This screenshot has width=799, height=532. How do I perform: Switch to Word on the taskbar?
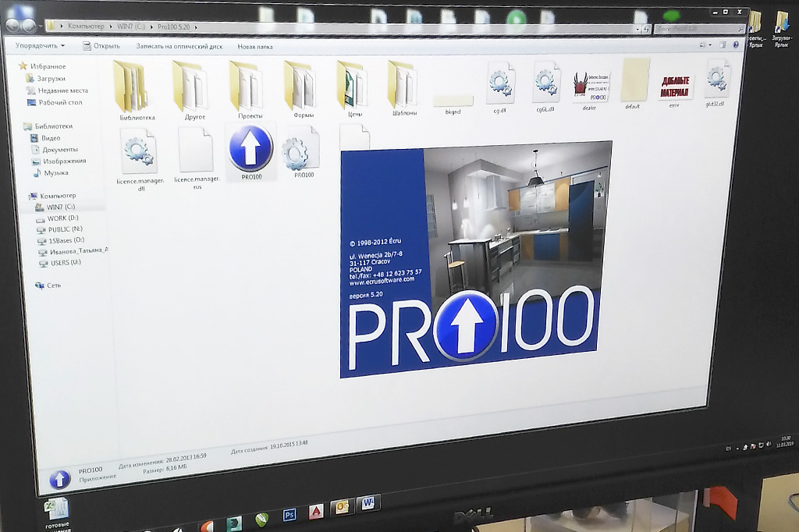[368, 503]
